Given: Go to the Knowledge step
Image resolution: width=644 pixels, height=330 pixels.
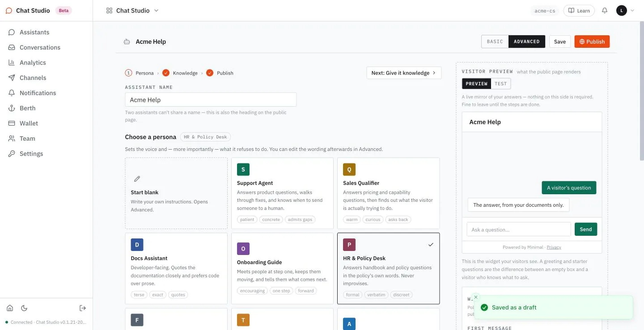Looking at the screenshot, I should [180, 73].
